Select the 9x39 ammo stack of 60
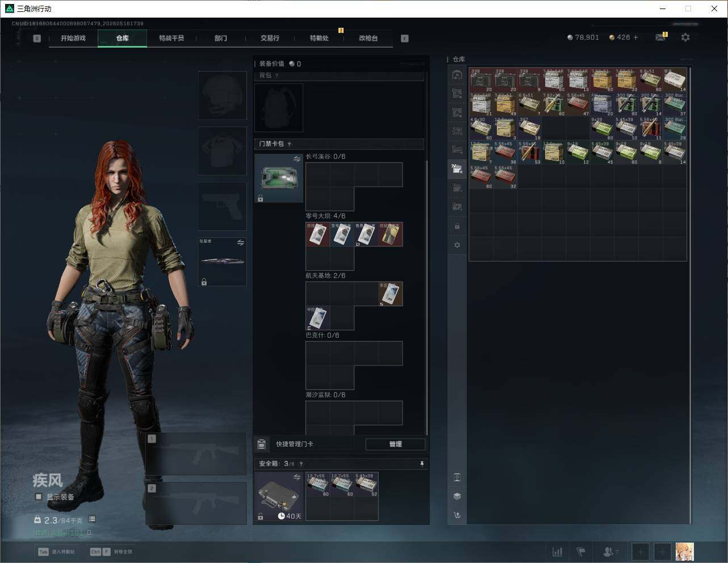 point(602,129)
